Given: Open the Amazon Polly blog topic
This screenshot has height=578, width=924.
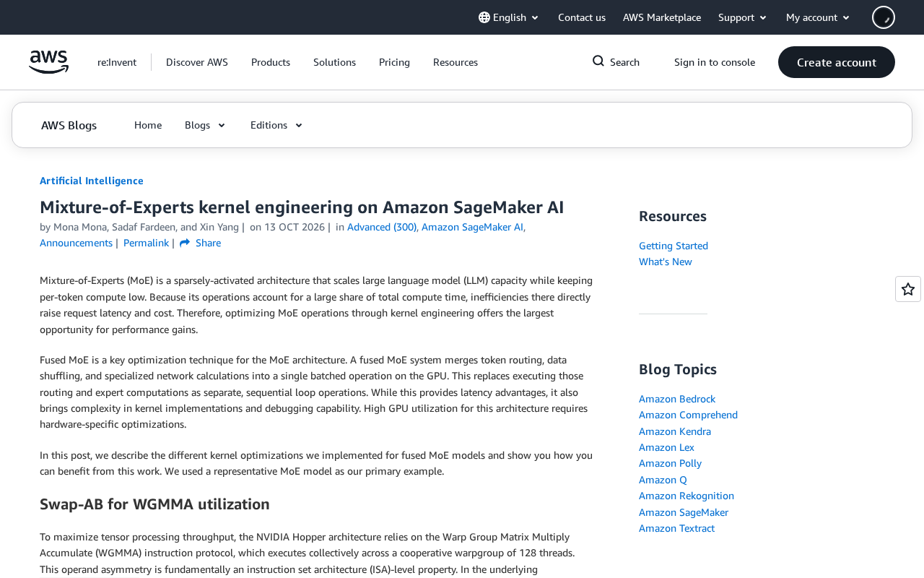Looking at the screenshot, I should tap(670, 463).
